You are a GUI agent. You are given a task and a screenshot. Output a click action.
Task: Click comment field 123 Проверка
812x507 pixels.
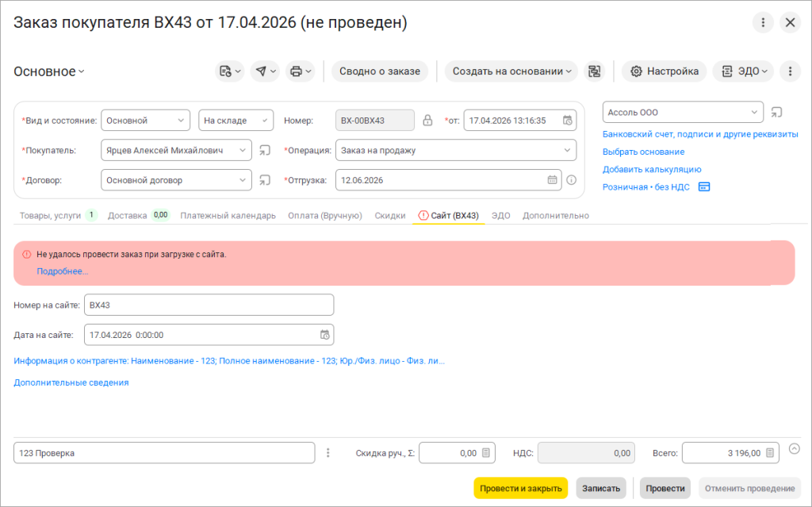point(164,453)
